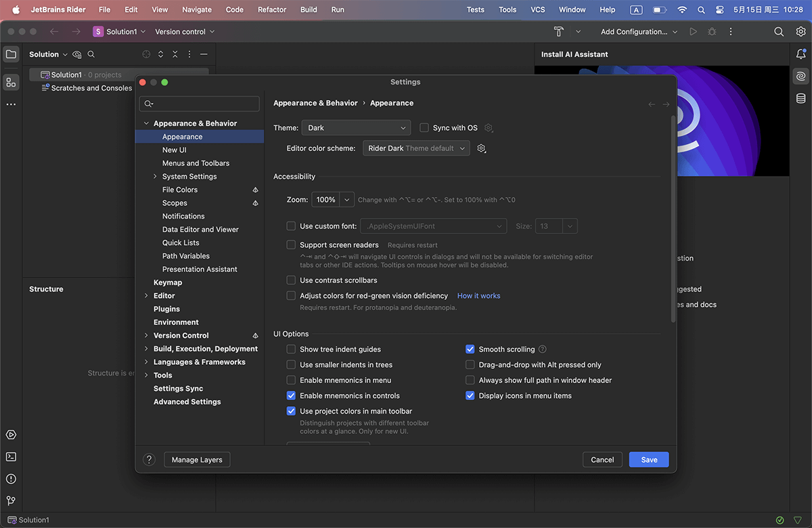Open the How it works link
The image size is (812, 528).
tap(479, 296)
